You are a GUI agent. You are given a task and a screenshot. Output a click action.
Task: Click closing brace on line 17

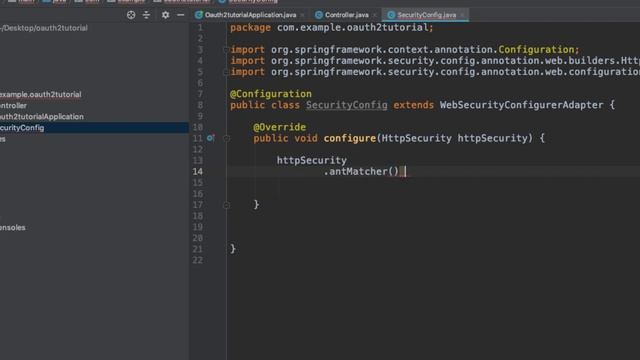click(256, 204)
